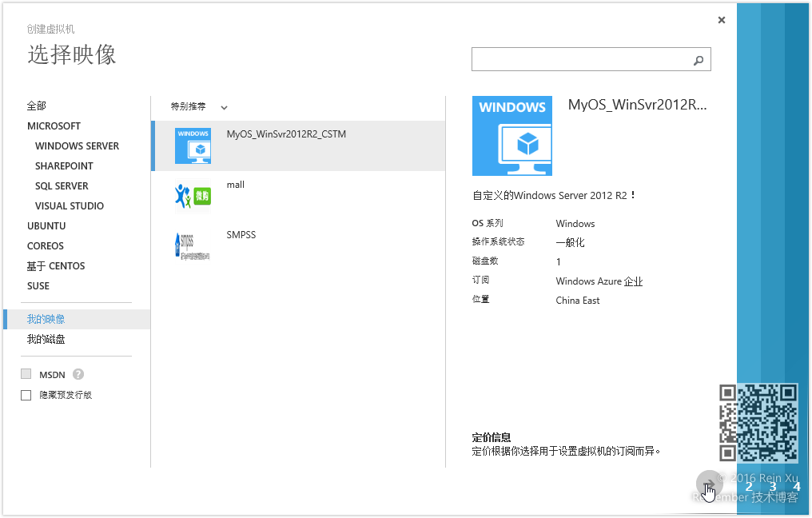The height and width of the screenshot is (518, 812).
Task: Go to wizard step 3
Action: 773,486
